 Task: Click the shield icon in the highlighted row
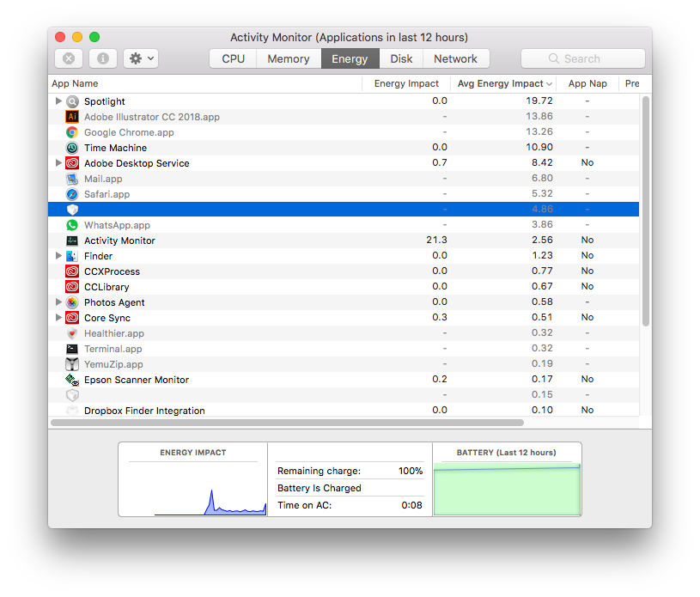coord(72,210)
